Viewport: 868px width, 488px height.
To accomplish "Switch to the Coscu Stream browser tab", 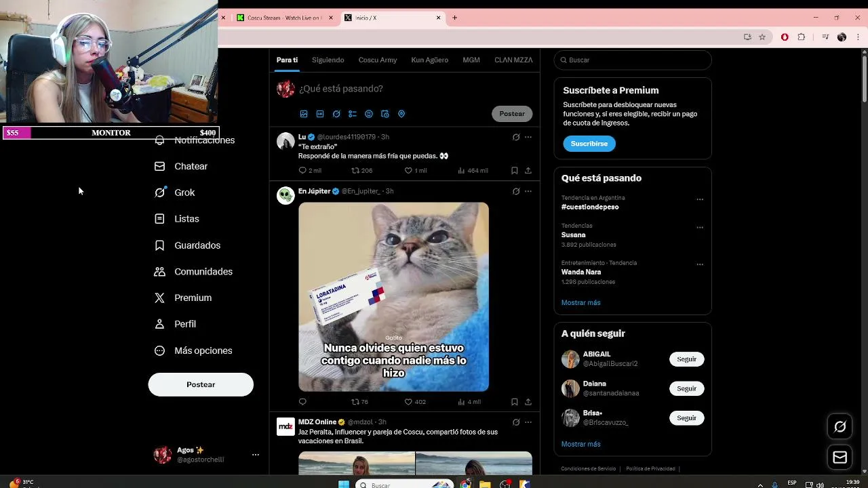I will 285,18.
